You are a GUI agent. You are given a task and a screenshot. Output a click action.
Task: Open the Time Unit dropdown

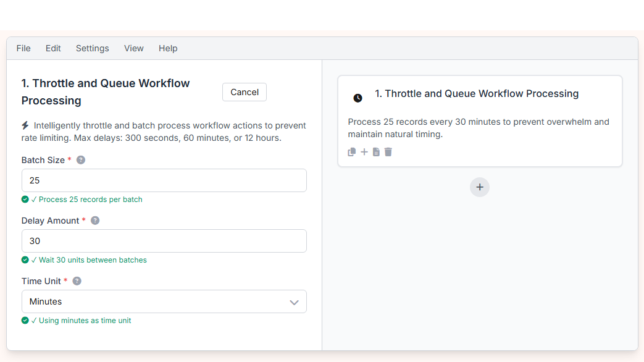[164, 301]
